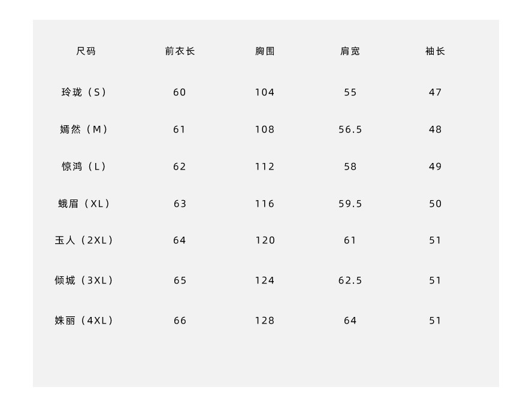Select the 玉人 (2XL) size label

coord(84,240)
